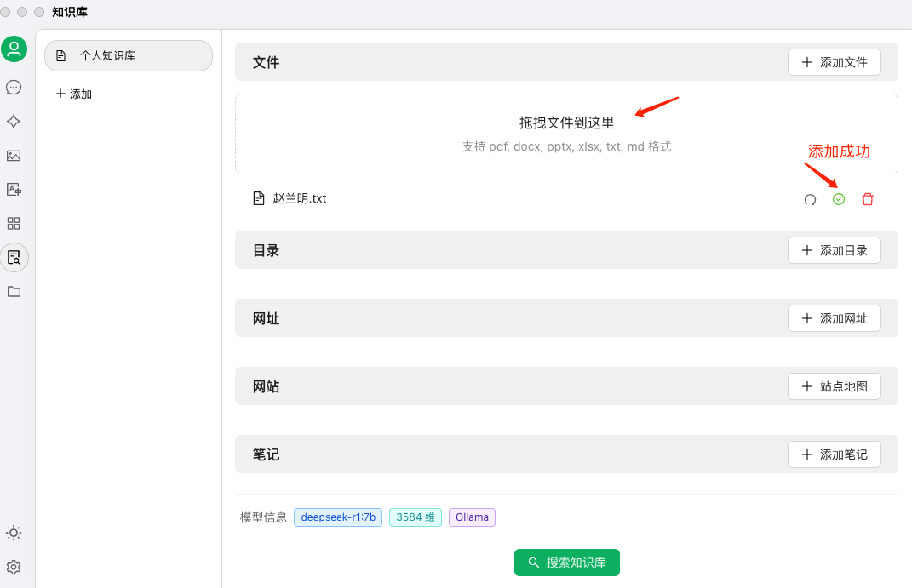Click the 添加目录 button
The width and height of the screenshot is (912, 588).
tap(834, 250)
